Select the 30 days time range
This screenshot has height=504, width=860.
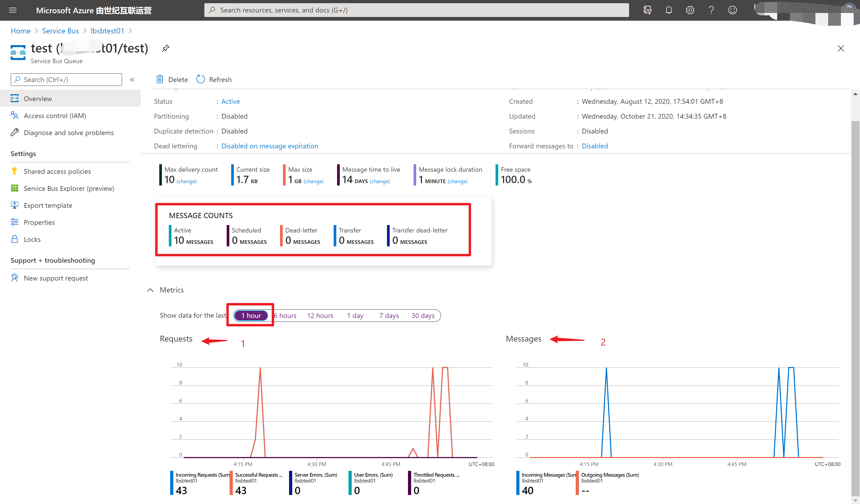(x=423, y=316)
